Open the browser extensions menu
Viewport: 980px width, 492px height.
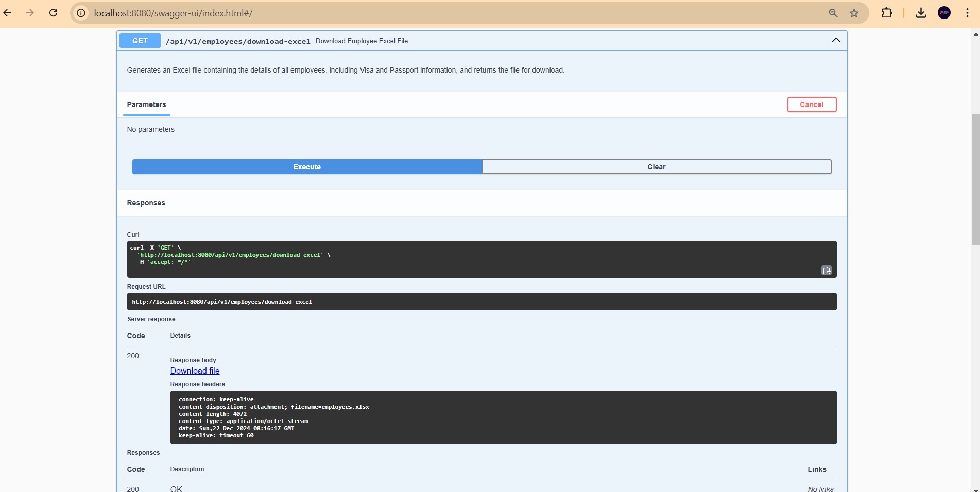(x=887, y=13)
